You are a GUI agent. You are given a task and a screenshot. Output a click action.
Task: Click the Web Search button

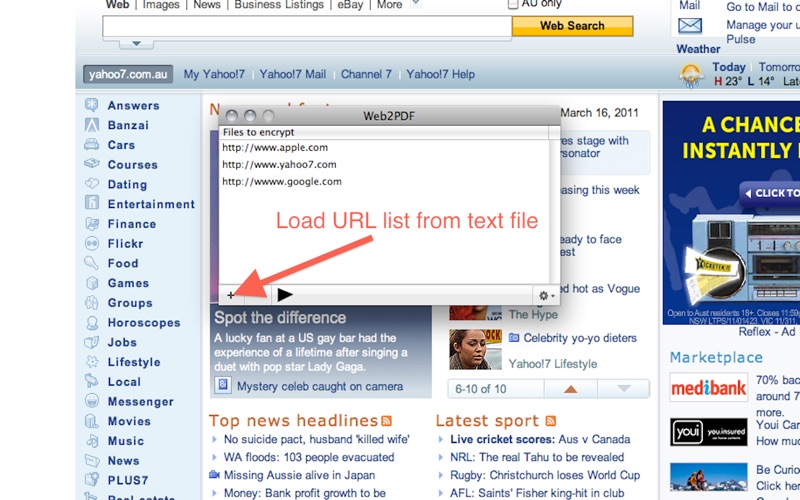coord(572,26)
